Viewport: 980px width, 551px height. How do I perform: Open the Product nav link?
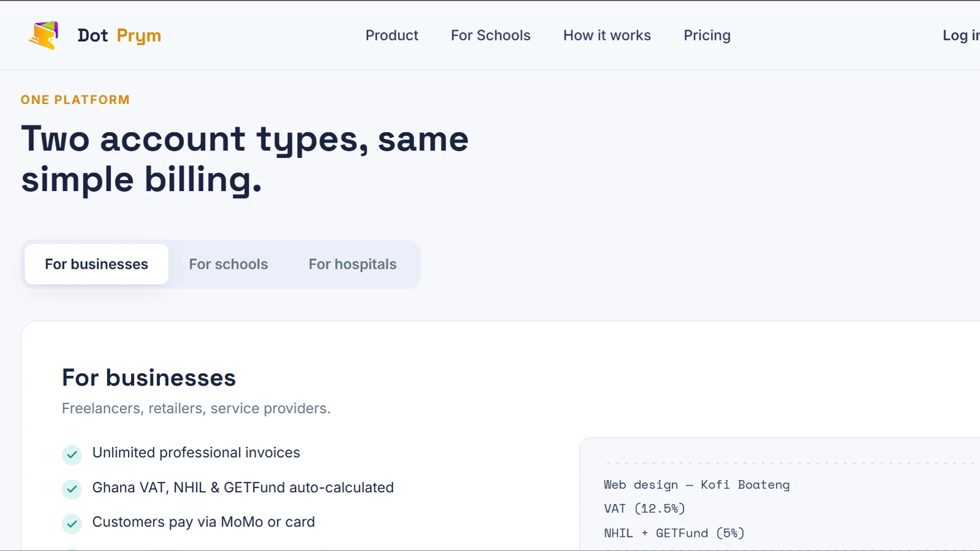point(392,36)
